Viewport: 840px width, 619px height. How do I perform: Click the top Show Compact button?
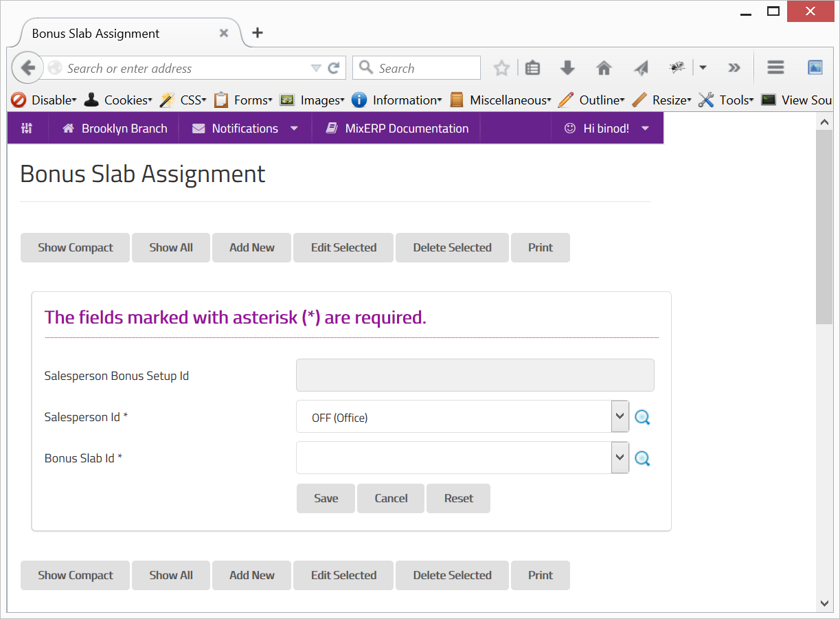[x=76, y=248]
